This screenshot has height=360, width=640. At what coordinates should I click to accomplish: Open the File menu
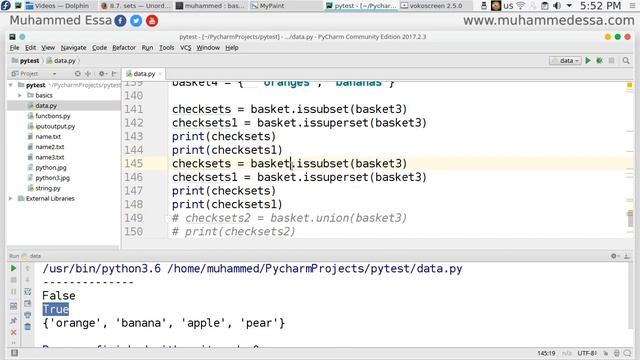click(x=15, y=48)
